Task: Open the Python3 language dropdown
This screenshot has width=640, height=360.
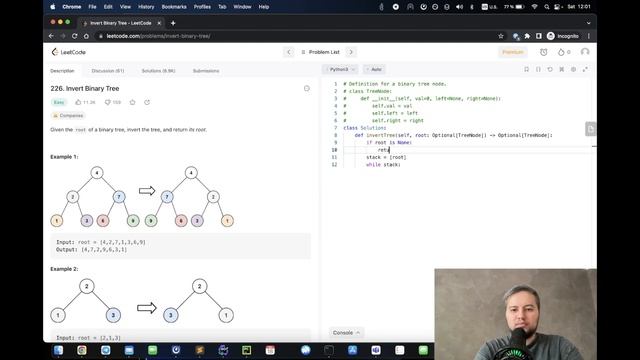Action: pyautogui.click(x=340, y=69)
